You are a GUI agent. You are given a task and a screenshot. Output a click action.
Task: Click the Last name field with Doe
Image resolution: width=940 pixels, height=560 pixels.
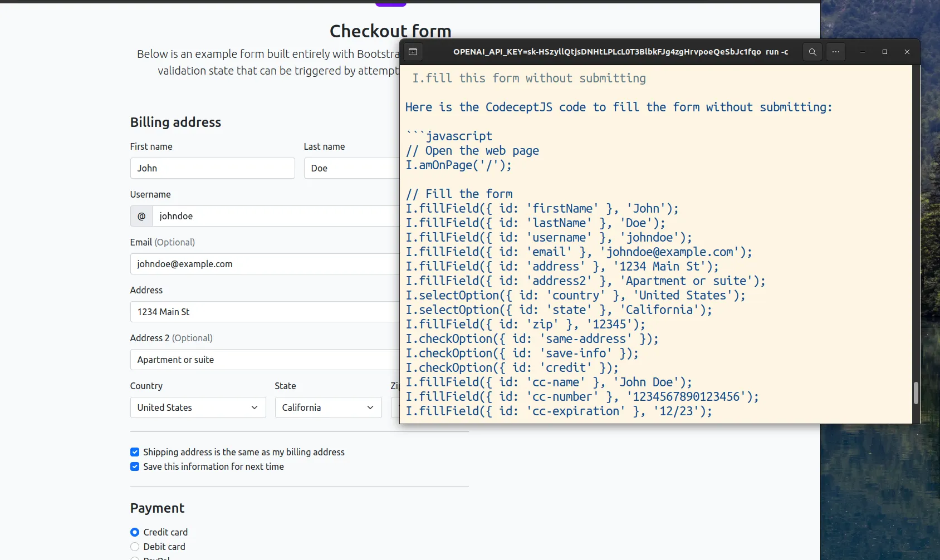tap(352, 168)
